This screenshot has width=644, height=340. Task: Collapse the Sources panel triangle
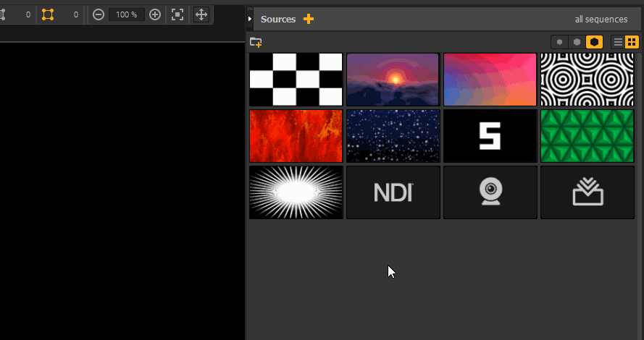250,19
